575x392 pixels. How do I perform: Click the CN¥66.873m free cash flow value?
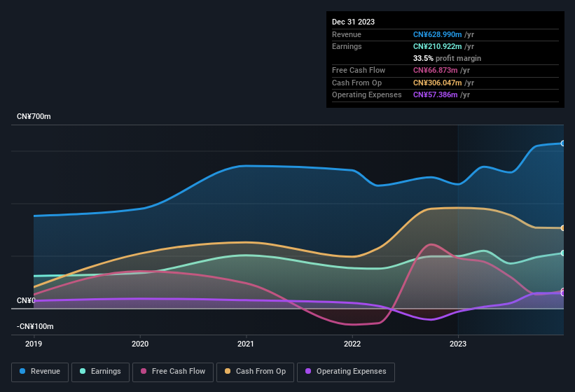(436, 70)
